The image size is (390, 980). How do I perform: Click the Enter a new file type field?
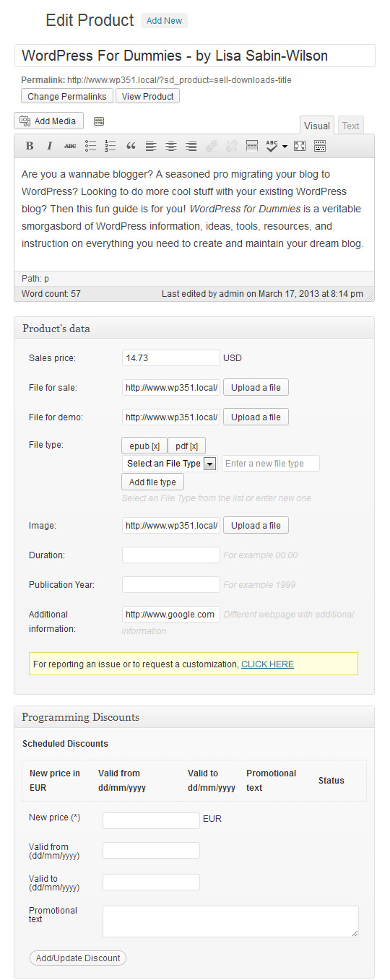pos(270,464)
